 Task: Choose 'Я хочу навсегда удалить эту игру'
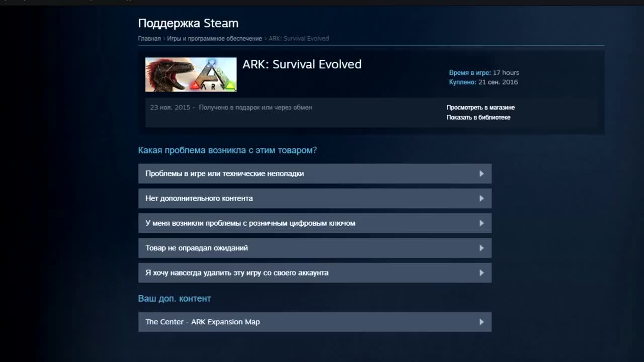(x=315, y=273)
